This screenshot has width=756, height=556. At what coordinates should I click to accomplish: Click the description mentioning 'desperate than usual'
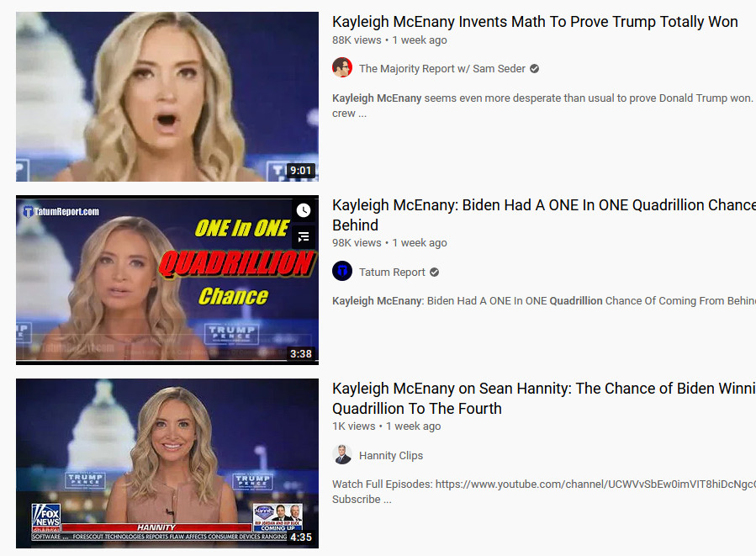(544, 106)
